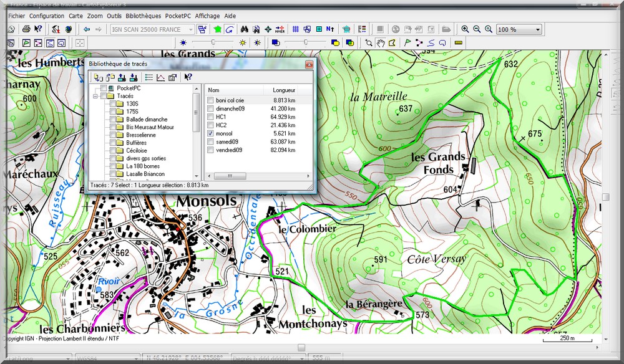Viewport: 624px width, 364px height.
Task: Open the Configuration menu
Action: click(x=47, y=16)
